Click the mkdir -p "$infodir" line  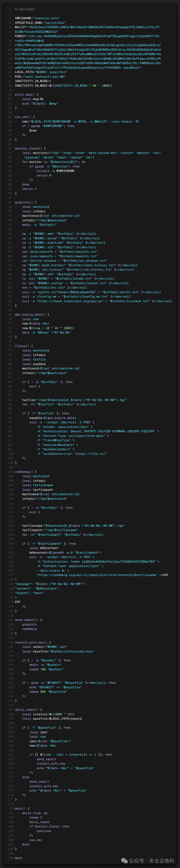(x=39, y=224)
